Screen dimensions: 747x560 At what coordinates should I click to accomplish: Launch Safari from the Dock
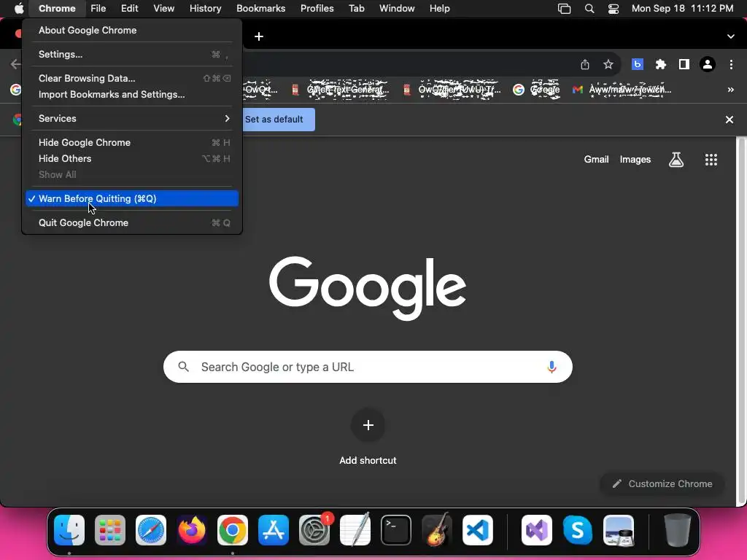pos(151,530)
